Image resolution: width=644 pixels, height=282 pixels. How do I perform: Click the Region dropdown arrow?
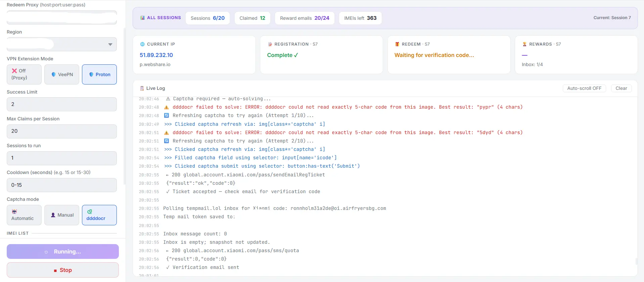[x=110, y=45]
